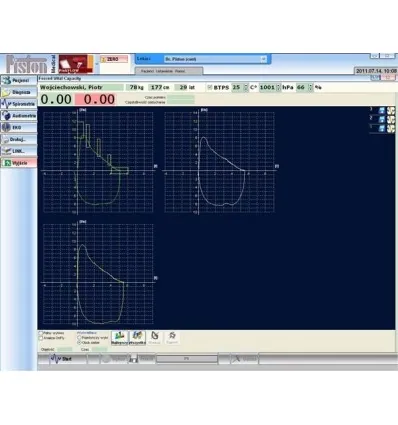Open the Drukuj print option
Viewport: 398px width, 425px height.
tap(19, 139)
